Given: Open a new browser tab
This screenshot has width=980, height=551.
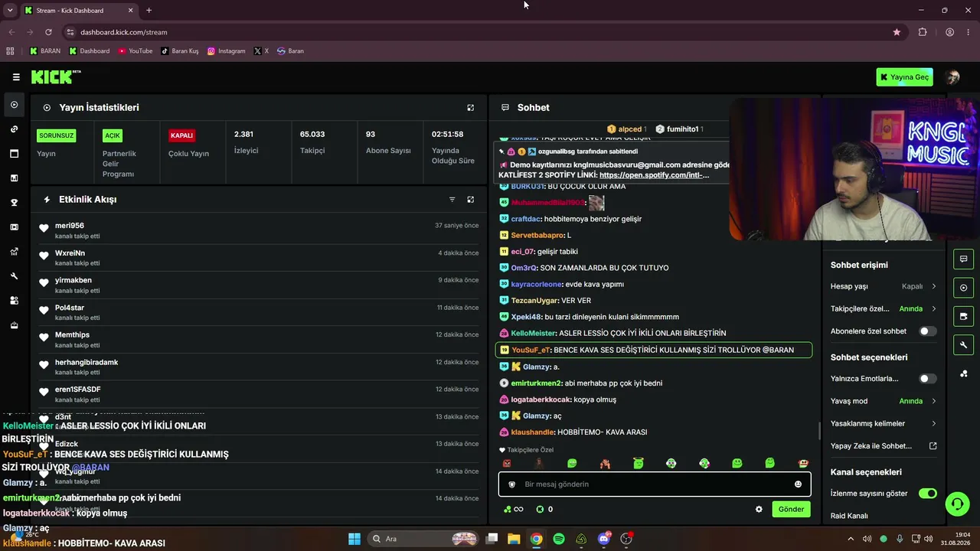Looking at the screenshot, I should [x=149, y=11].
